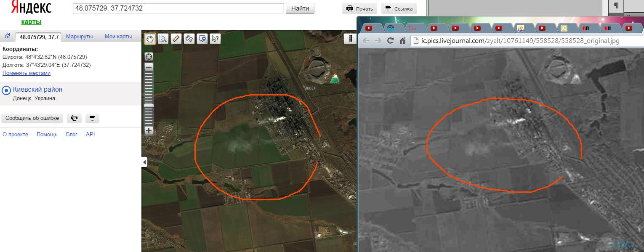This screenshot has height=252, width=644.
Task: Open the Киевский район link
Action: coord(38,89)
